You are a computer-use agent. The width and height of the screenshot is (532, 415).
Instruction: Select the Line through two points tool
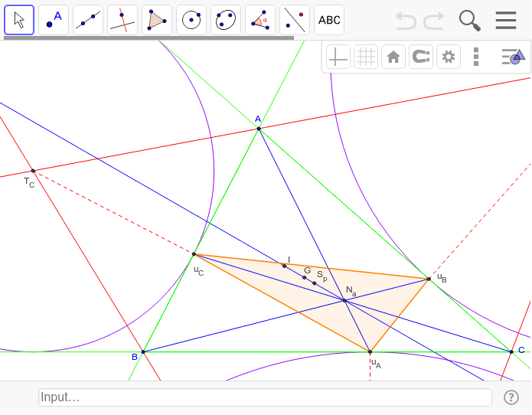point(88,20)
